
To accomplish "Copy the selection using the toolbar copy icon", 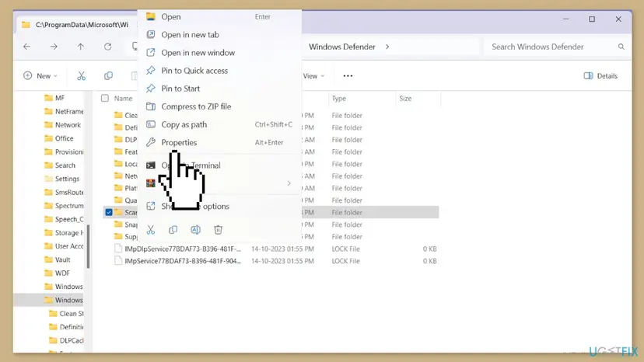I will (x=108, y=76).
